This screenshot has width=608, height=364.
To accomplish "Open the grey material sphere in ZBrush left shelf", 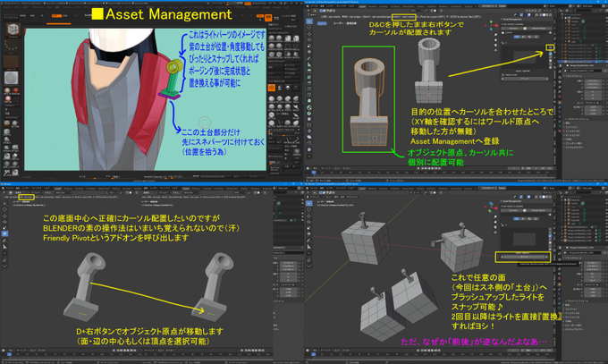I will 12,78.
